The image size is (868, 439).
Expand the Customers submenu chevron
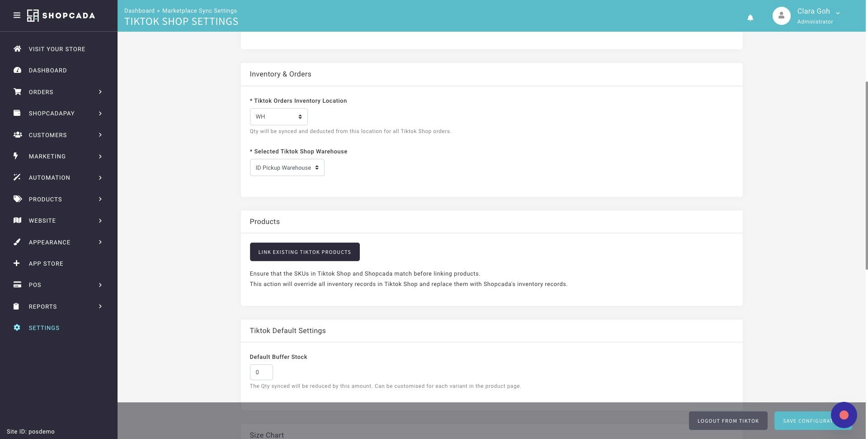[100, 135]
